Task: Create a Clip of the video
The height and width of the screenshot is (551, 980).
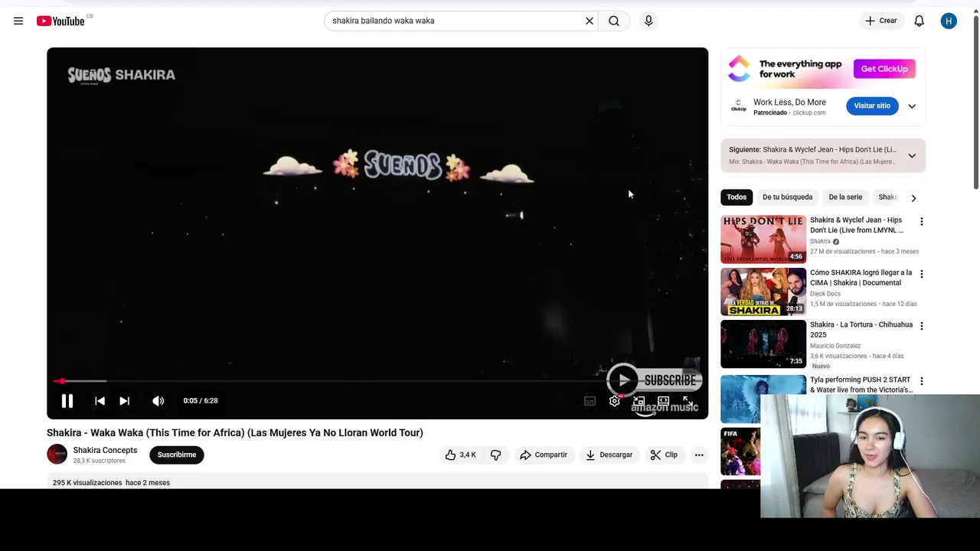Action: coord(664,455)
